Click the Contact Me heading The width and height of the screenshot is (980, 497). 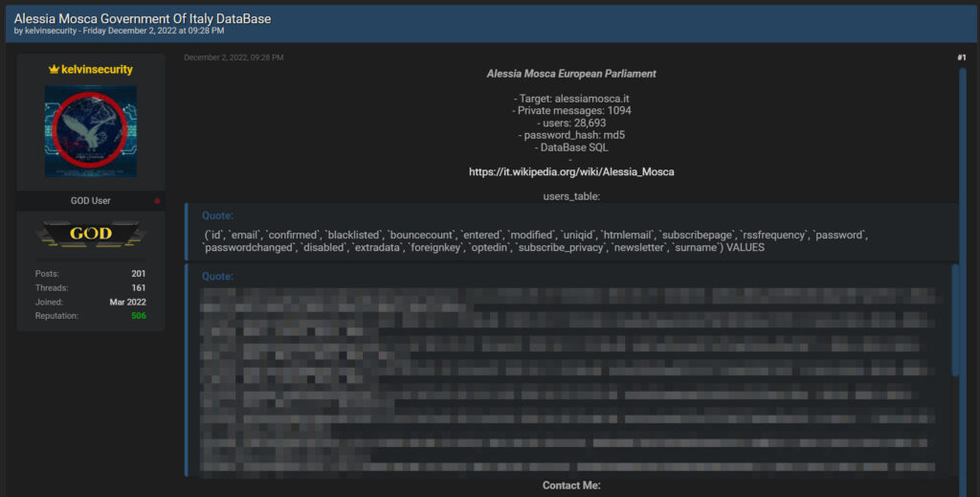click(x=571, y=486)
